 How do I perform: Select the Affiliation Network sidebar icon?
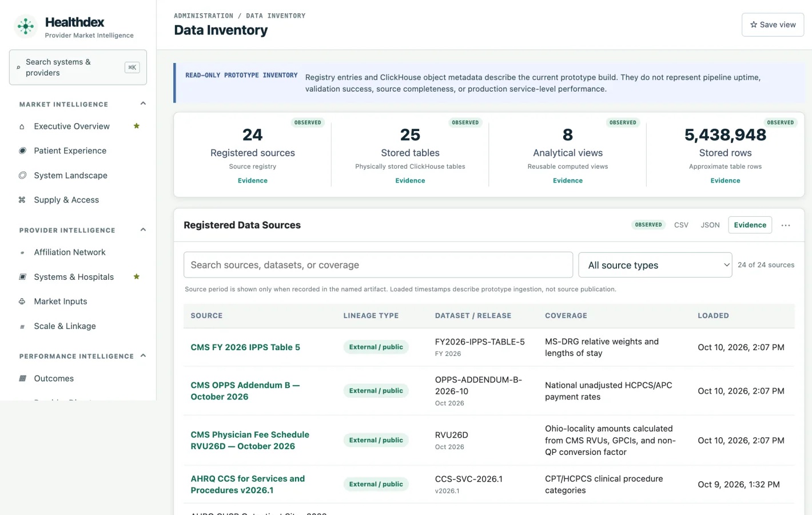tap(22, 252)
